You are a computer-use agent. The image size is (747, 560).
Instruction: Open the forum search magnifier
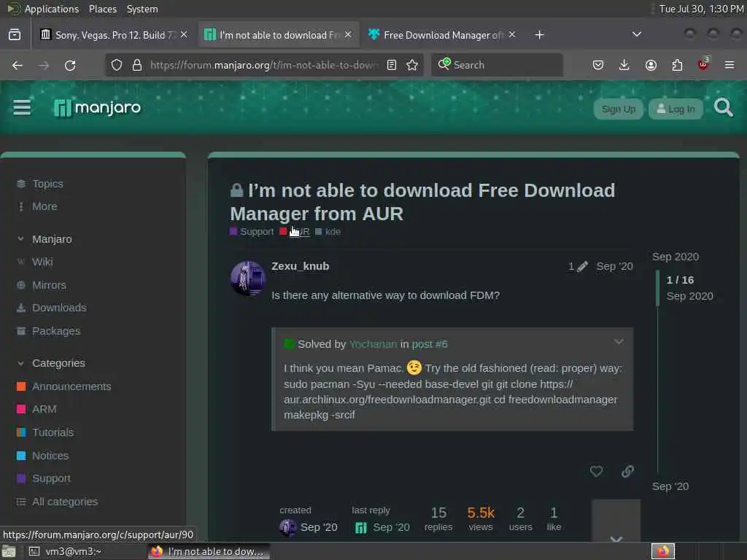coord(723,108)
